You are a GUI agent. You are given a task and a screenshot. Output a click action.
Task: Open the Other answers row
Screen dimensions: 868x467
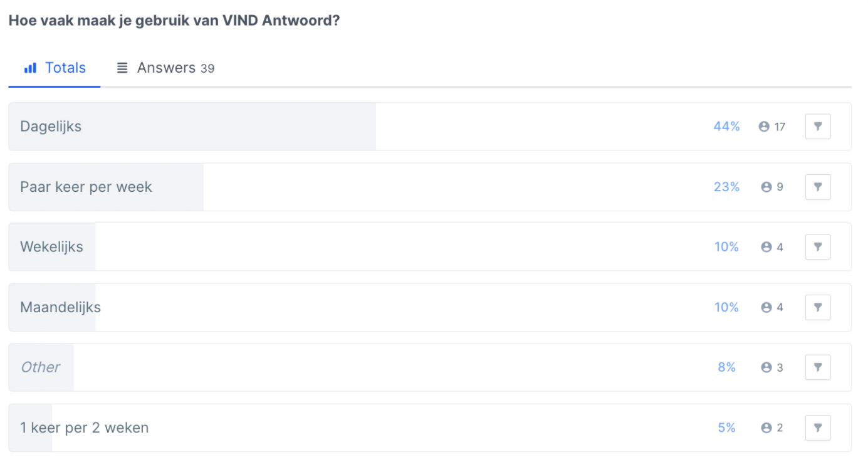pos(430,367)
